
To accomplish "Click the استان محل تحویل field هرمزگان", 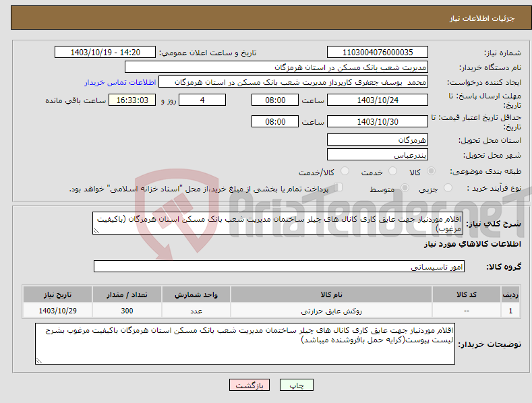I will tap(378, 139).
